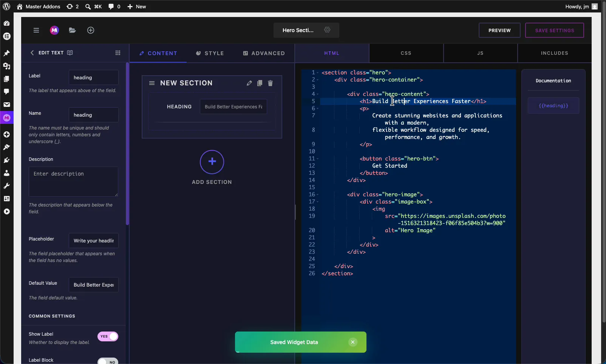Image resolution: width=606 pixels, height=364 pixels.
Task: Dismiss the Saved Widget Data toast
Action: coord(352,342)
